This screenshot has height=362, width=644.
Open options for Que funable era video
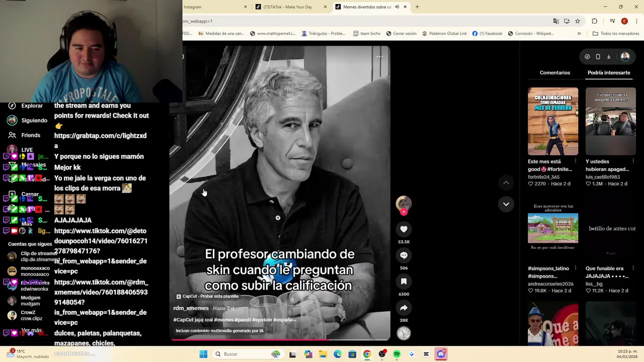coord(633,268)
